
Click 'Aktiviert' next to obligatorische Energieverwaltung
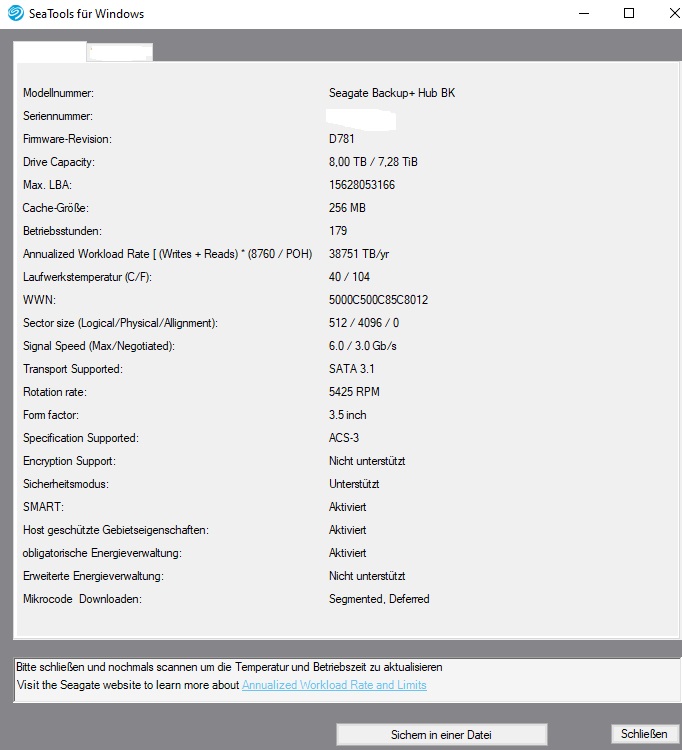click(x=347, y=552)
